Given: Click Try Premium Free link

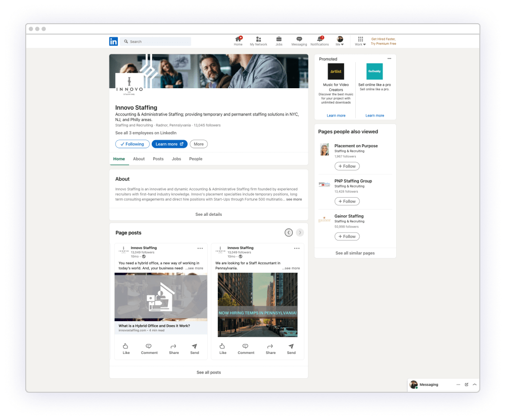Looking at the screenshot, I should pos(384,43).
